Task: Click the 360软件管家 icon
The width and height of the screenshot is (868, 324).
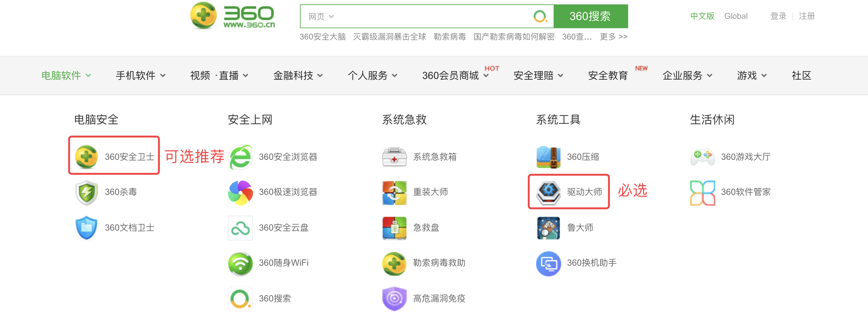Action: 702,192
